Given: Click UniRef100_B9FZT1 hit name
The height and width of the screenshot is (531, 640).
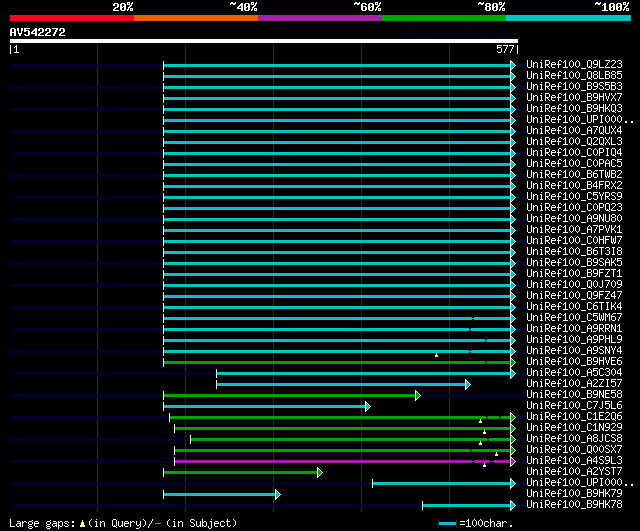Looking at the screenshot, I should click(x=574, y=274).
